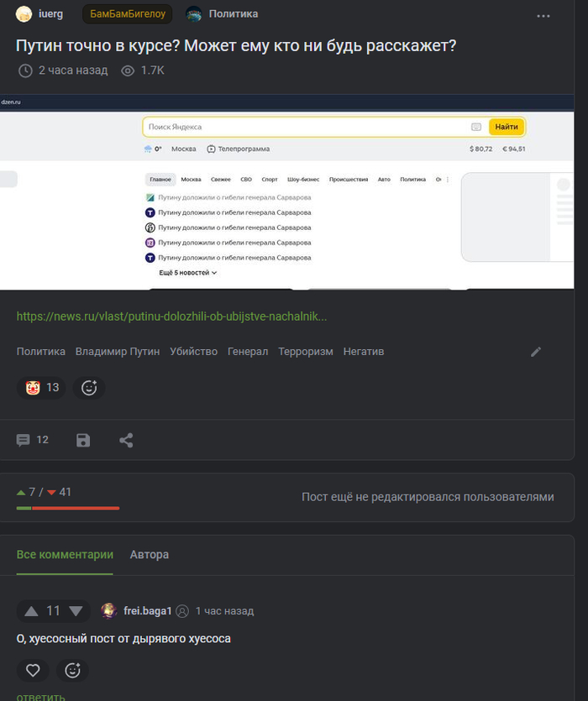Switch to the Все комментарии tab
The image size is (588, 701).
tap(65, 555)
